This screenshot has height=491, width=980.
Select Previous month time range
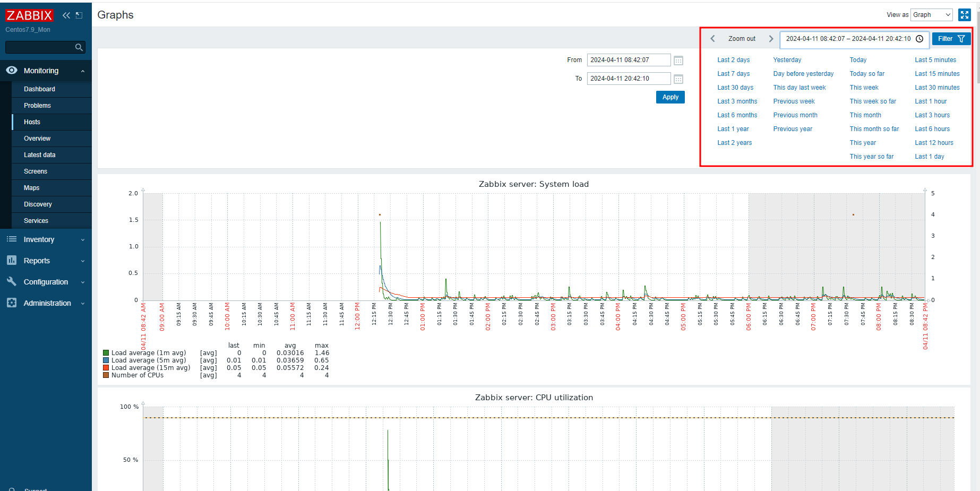(795, 115)
